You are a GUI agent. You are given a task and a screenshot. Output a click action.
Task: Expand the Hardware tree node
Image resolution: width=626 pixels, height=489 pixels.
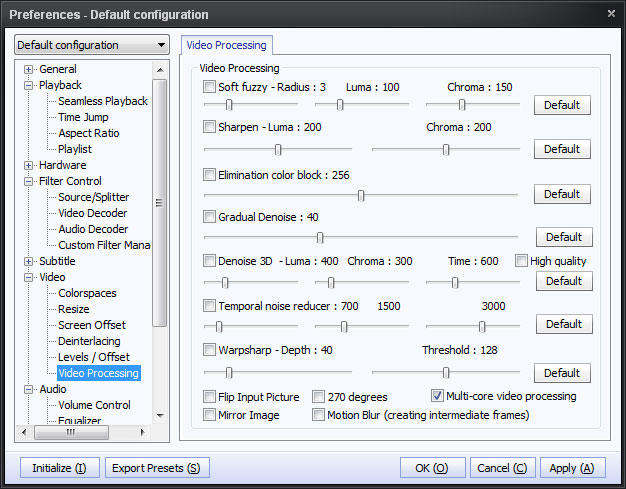28,165
